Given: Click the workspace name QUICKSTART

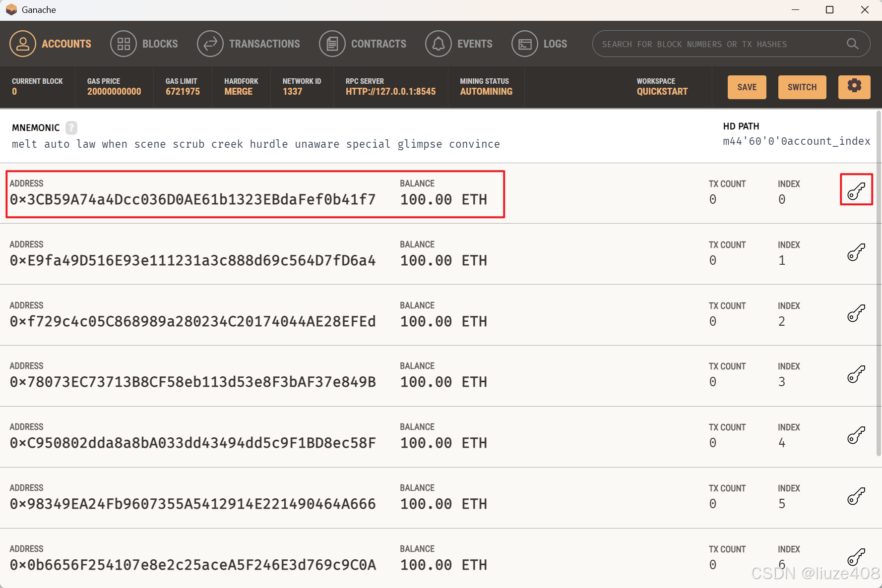Looking at the screenshot, I should (662, 92).
